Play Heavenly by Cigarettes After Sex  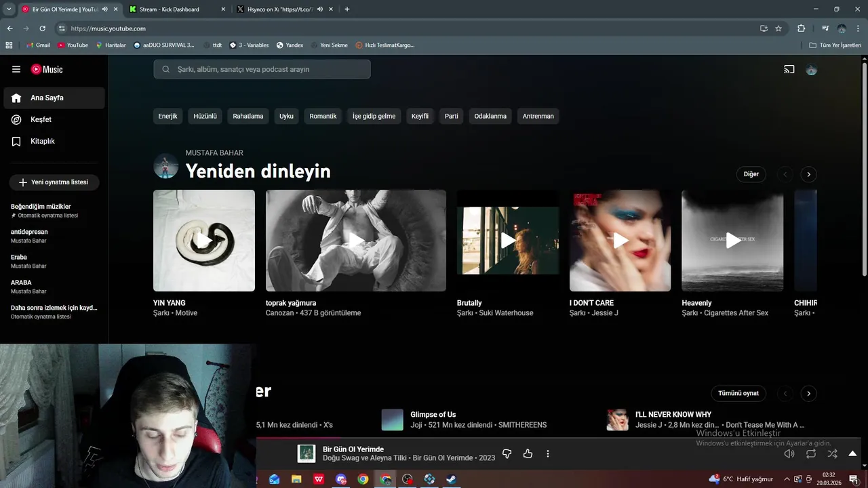tap(732, 241)
